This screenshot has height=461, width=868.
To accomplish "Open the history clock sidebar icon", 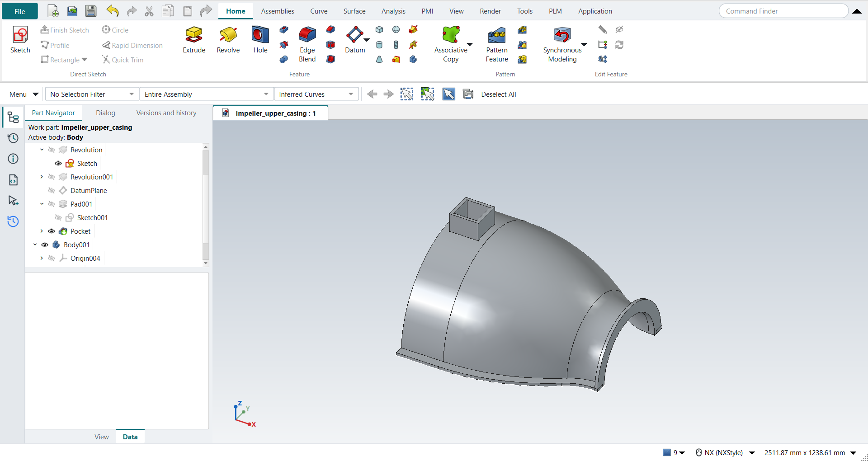I will (13, 138).
